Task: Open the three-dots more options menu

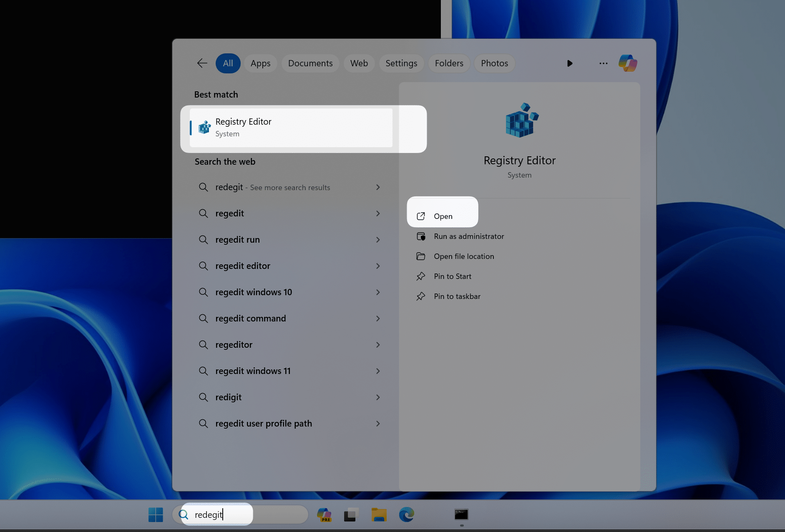Action: tap(604, 63)
